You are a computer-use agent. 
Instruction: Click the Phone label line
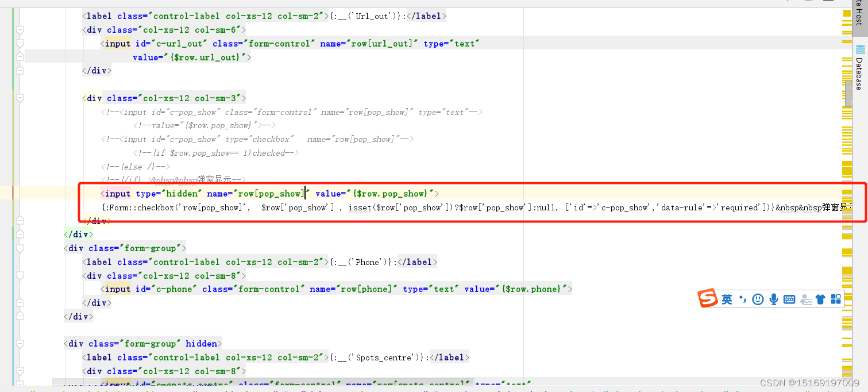tap(260, 262)
